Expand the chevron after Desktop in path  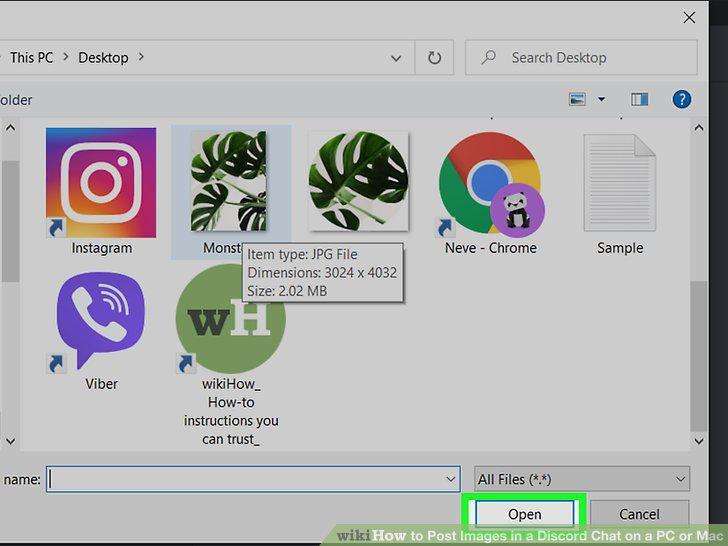(x=141, y=57)
